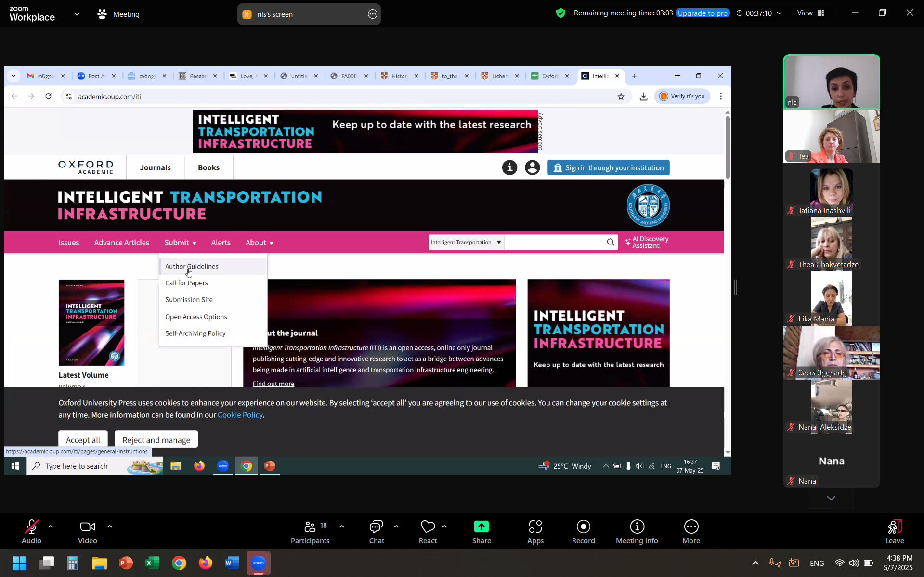924x577 pixels.
Task: Open Meeting info
Action: tap(637, 531)
